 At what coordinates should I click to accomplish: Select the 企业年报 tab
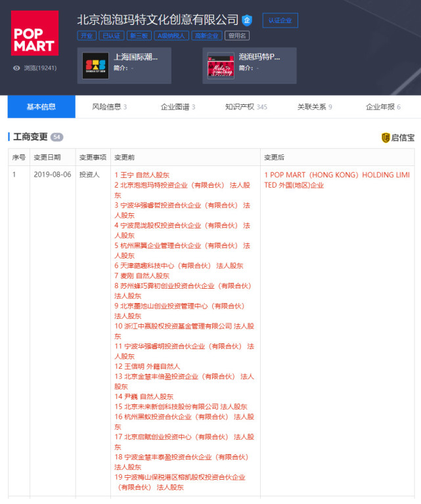pos(383,107)
